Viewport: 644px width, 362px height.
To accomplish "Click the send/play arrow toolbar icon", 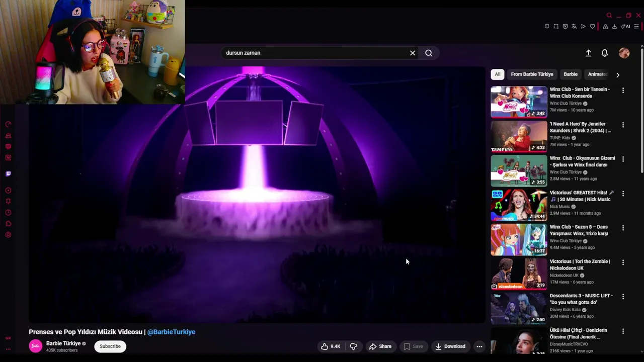I will pos(583,27).
